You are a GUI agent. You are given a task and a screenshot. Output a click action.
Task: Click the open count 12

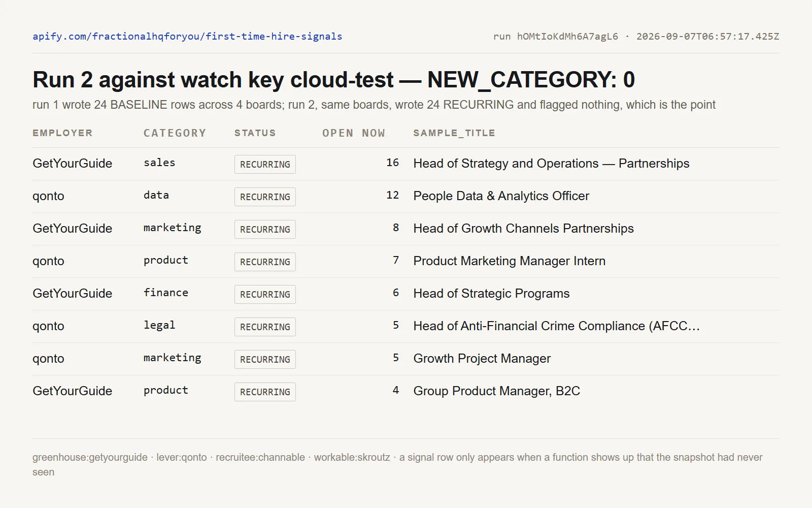tap(392, 195)
